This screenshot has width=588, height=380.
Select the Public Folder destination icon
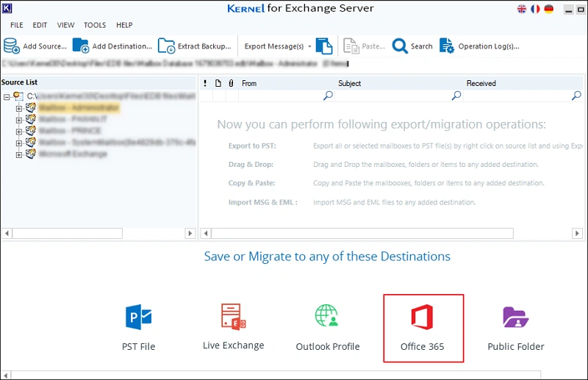(516, 317)
